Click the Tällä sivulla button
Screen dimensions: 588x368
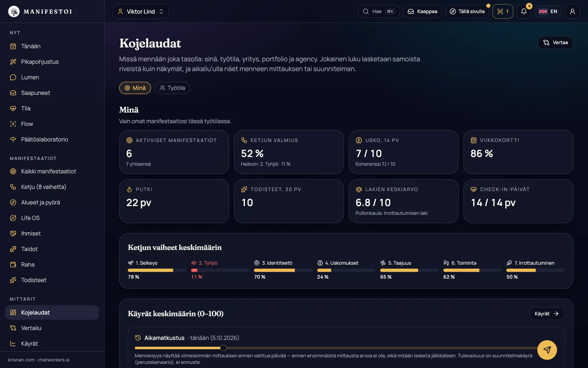click(x=467, y=11)
